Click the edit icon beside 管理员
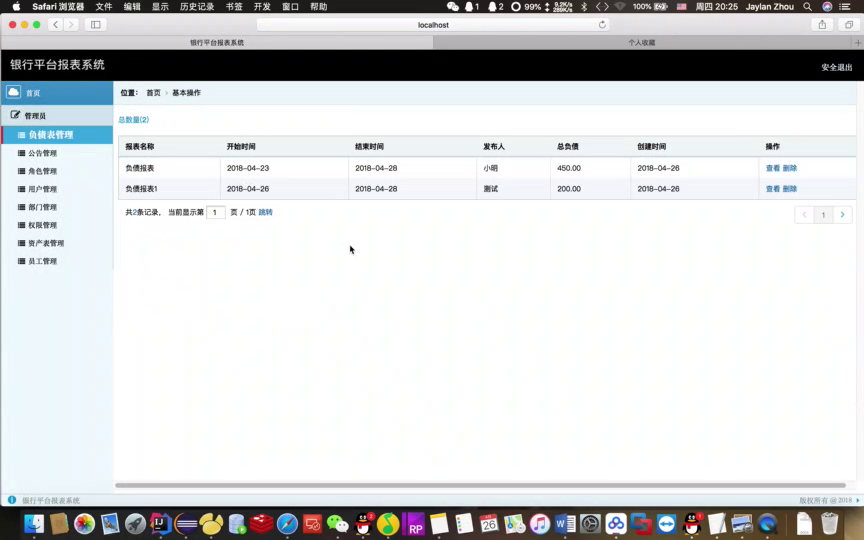864x540 pixels. [x=15, y=115]
